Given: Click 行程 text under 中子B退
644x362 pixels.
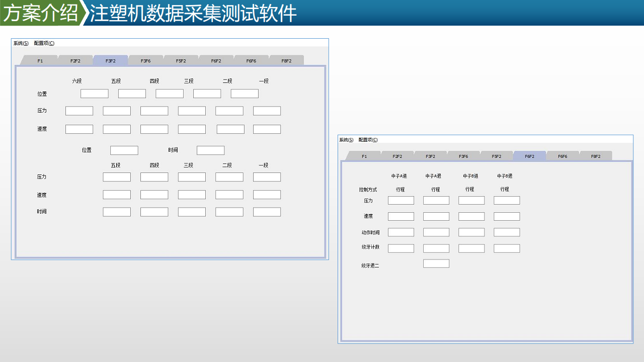Looking at the screenshot, I should point(505,190).
